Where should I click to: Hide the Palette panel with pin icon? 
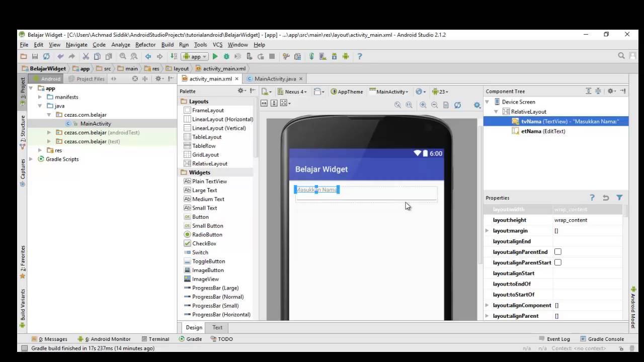point(252,91)
